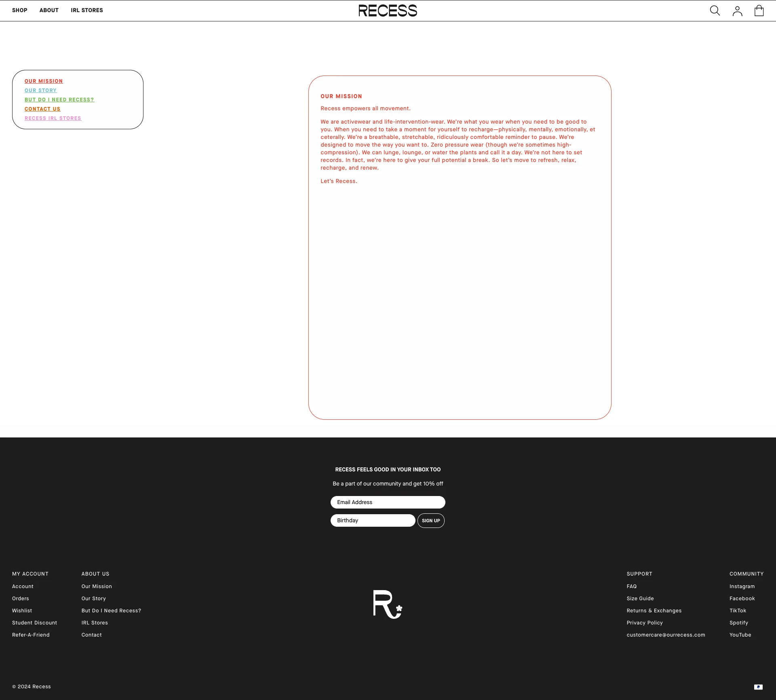Open the search magnifier icon

click(x=715, y=11)
